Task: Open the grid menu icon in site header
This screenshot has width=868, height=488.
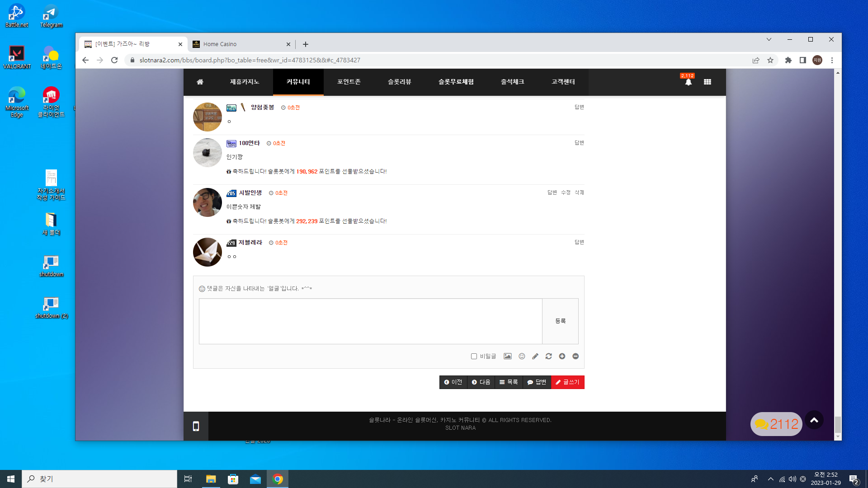Action: [x=708, y=82]
